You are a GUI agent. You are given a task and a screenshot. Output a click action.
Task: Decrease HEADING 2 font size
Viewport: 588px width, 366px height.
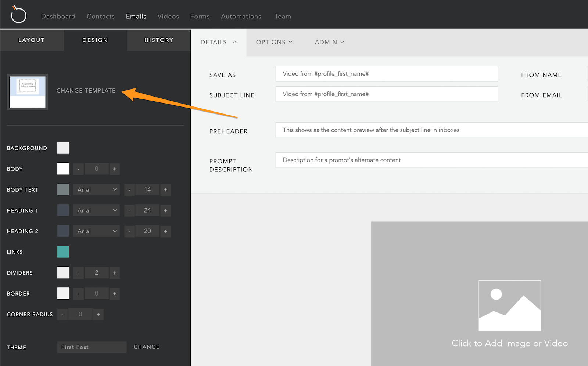[129, 231]
